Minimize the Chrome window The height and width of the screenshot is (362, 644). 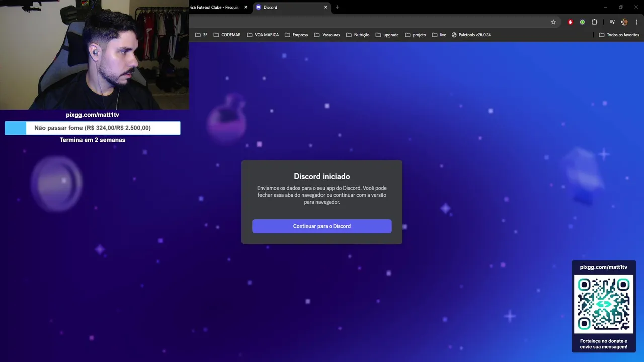click(605, 7)
